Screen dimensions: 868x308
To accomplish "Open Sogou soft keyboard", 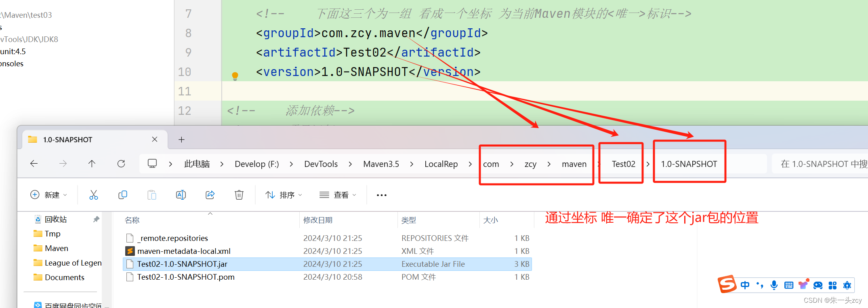I will tap(789, 285).
